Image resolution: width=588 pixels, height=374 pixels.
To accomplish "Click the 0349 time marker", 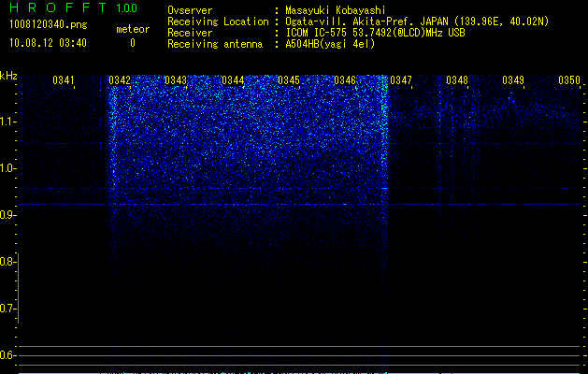I will 513,80.
